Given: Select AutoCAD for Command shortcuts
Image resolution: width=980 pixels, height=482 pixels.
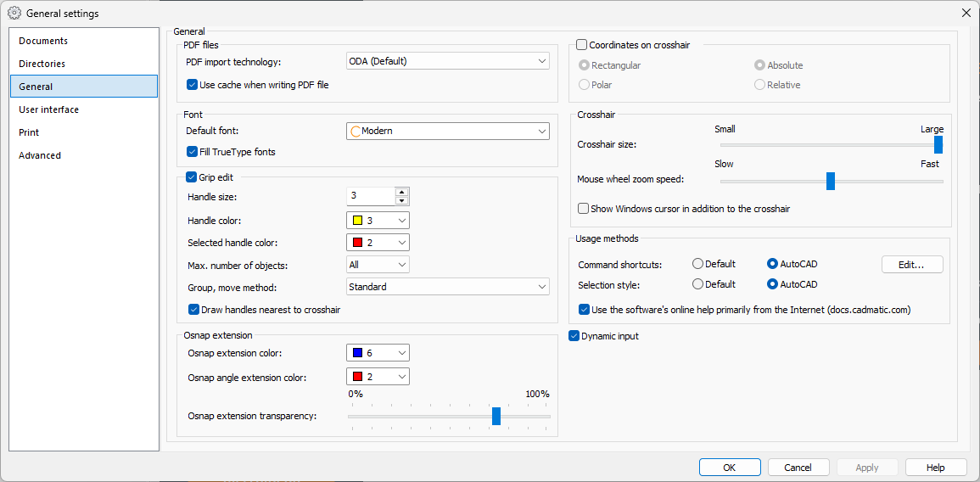Looking at the screenshot, I should coord(772,264).
